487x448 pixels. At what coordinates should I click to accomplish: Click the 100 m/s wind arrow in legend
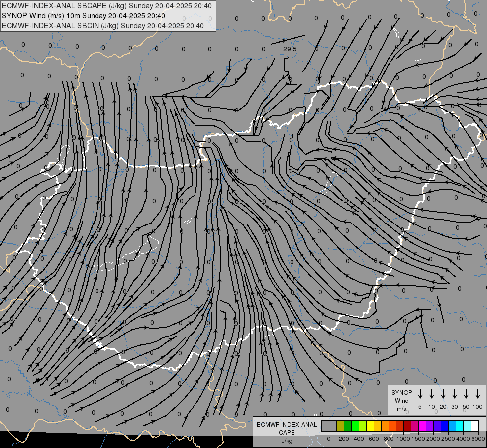(x=478, y=394)
